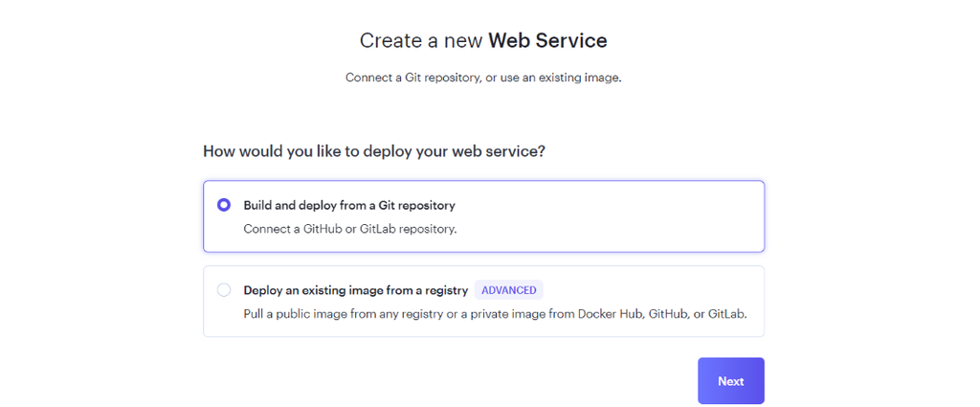Click the Next button
The image size is (980, 407).
730,381
